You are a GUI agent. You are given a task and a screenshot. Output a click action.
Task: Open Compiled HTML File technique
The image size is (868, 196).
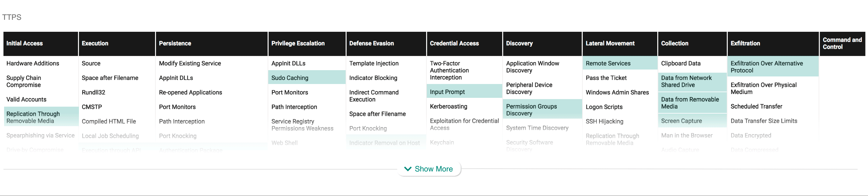[109, 121]
